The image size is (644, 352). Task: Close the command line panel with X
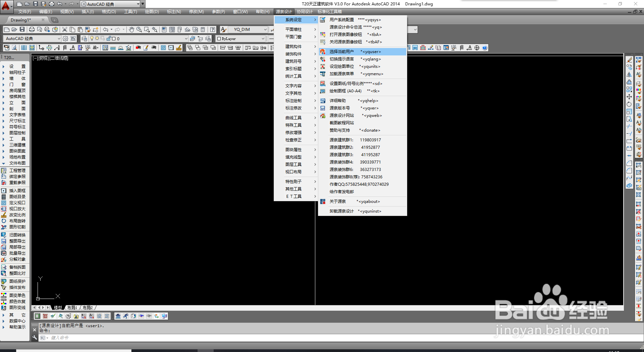[x=35, y=330]
